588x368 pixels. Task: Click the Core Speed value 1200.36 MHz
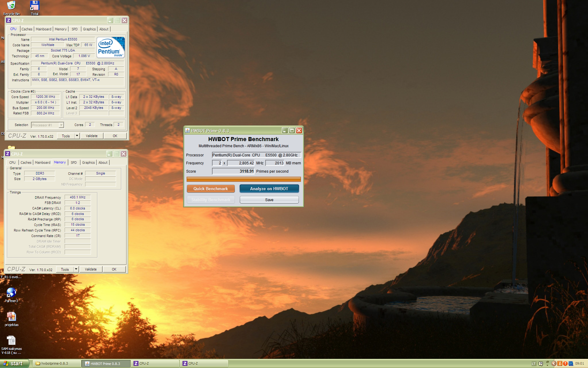coord(46,97)
